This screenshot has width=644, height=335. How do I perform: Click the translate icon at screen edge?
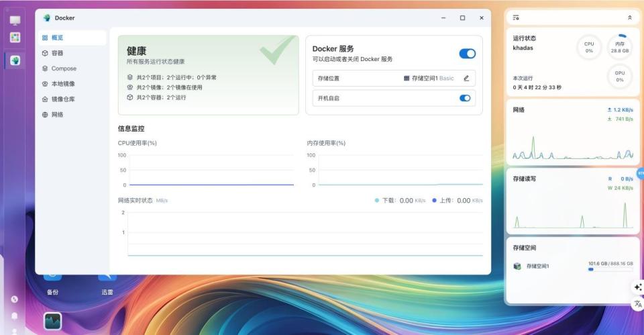[x=637, y=304]
